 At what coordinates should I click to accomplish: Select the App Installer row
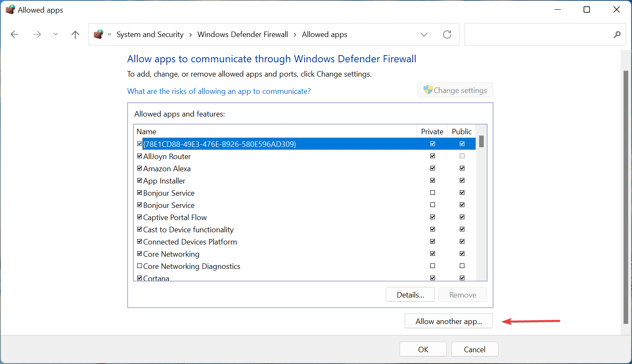coord(305,181)
